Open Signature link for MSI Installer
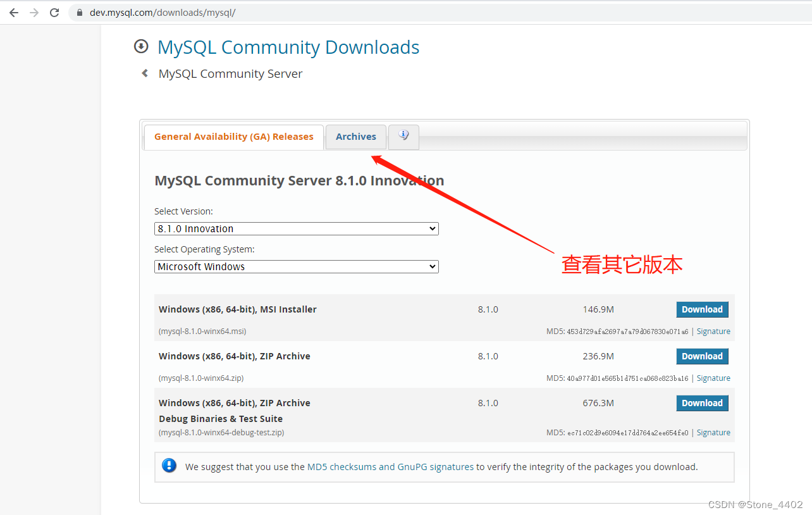Screen dimensions: 812x515 [713, 332]
